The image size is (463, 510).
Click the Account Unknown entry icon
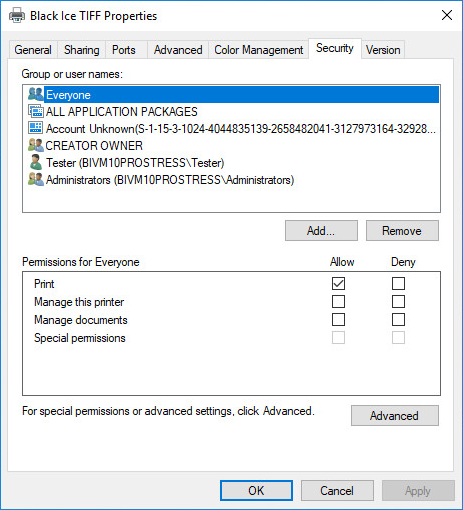(x=36, y=128)
